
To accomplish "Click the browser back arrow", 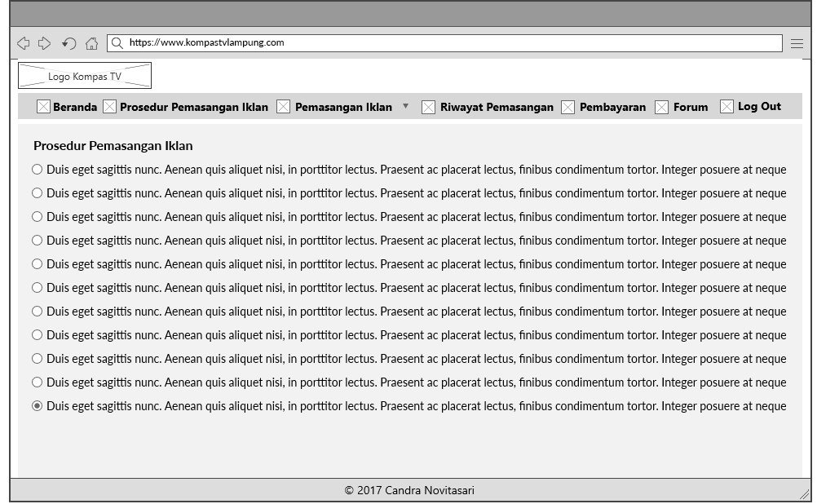I will (x=23, y=43).
